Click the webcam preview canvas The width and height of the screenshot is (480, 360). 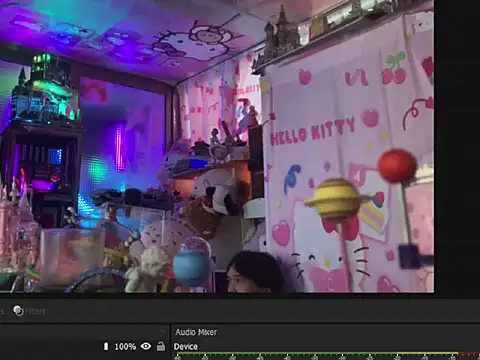[x=217, y=146]
